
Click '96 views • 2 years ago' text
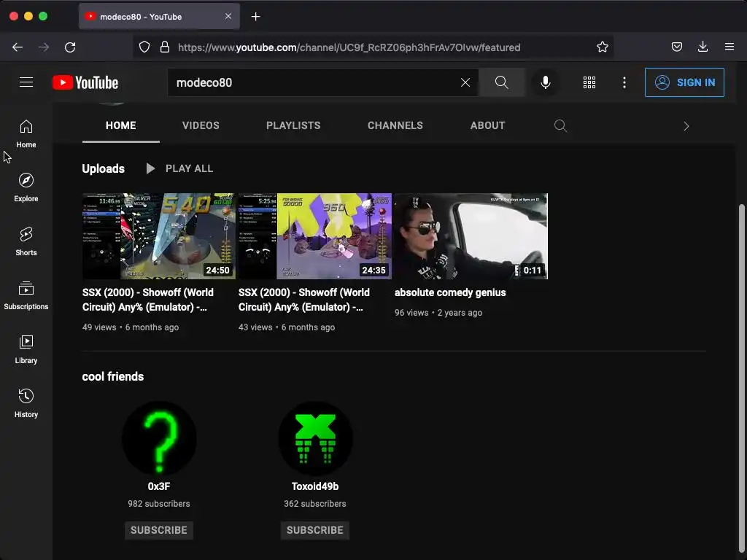point(438,312)
